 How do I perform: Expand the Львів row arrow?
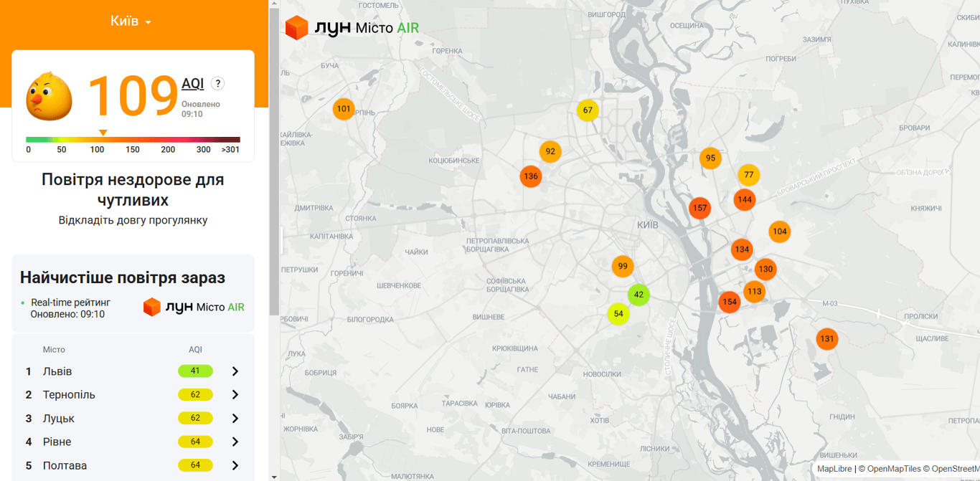click(235, 371)
